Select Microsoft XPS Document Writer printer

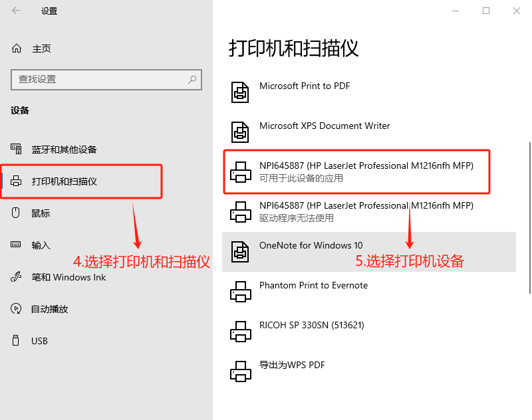pyautogui.click(x=369, y=132)
